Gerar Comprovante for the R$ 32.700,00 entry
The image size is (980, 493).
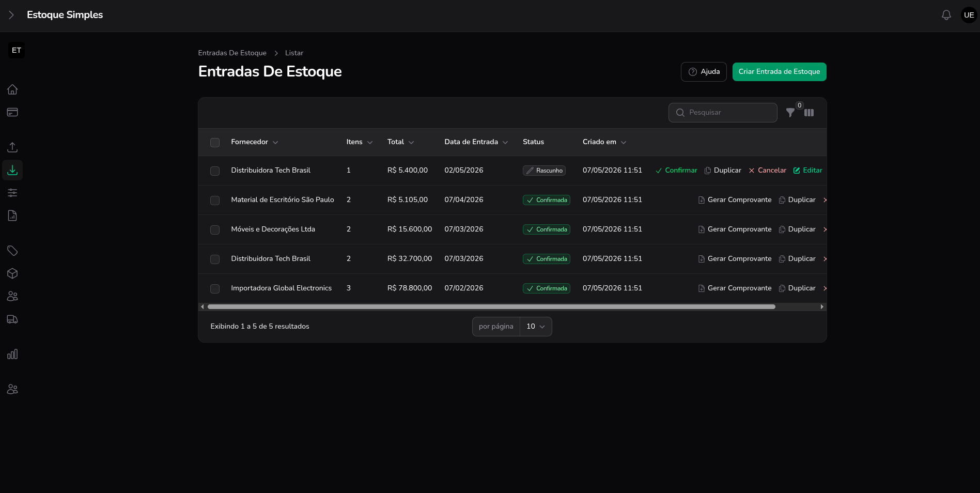(735, 259)
